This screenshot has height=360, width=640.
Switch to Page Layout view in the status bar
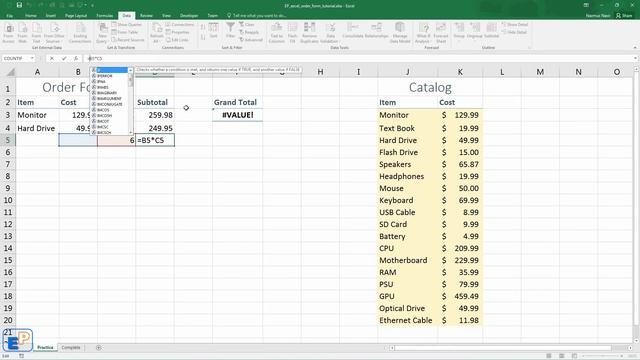(562, 356)
